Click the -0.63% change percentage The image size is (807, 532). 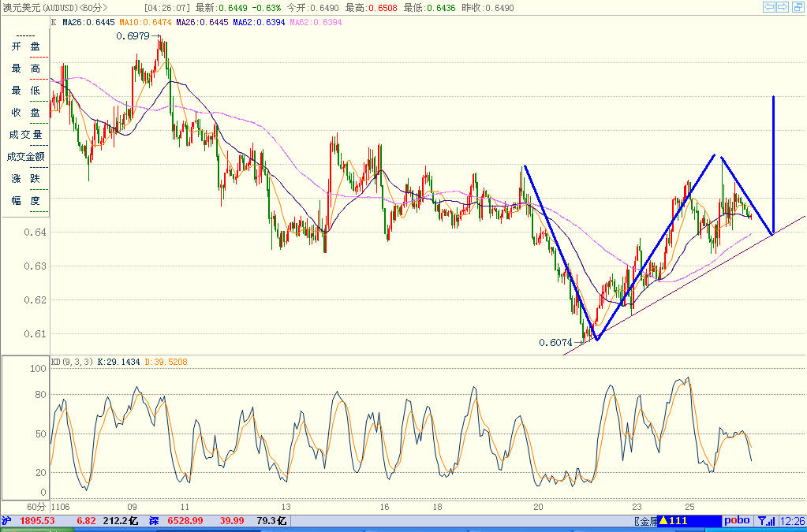click(267, 8)
